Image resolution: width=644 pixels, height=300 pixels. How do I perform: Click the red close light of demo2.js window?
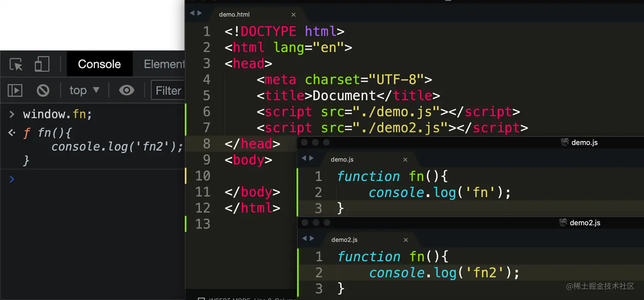[305, 222]
